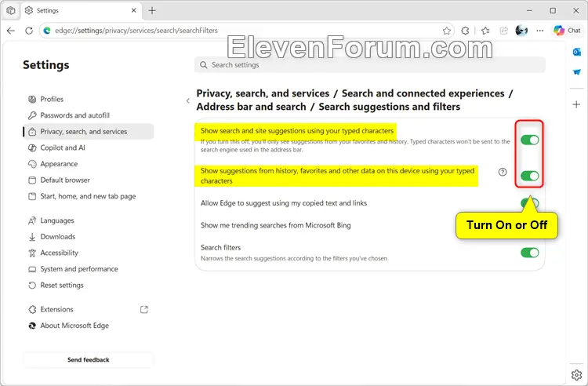Viewport: 588px width, 386px height.
Task: Go back with the breadcrumb chevron
Action: coord(188,100)
